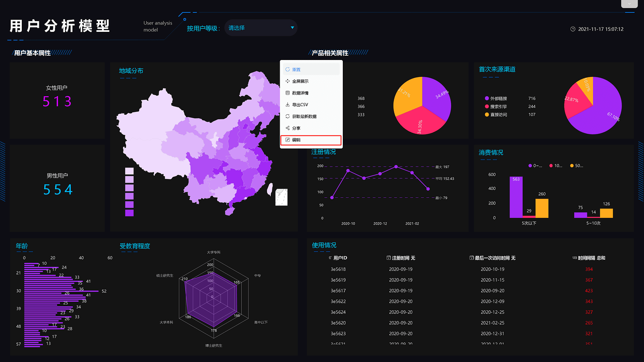
Task: Click the 3e5618 user ID cell
Action: click(338, 269)
